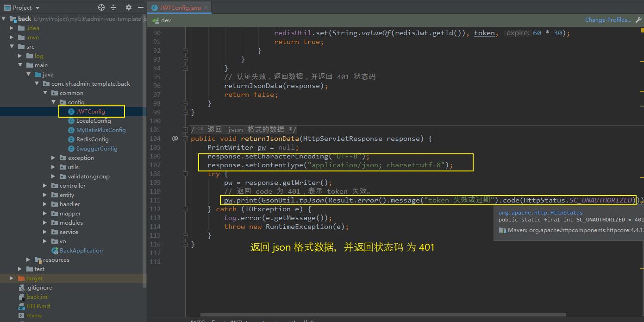Expand the .mvn folder
Screen dimensions: 644x322
12,38
